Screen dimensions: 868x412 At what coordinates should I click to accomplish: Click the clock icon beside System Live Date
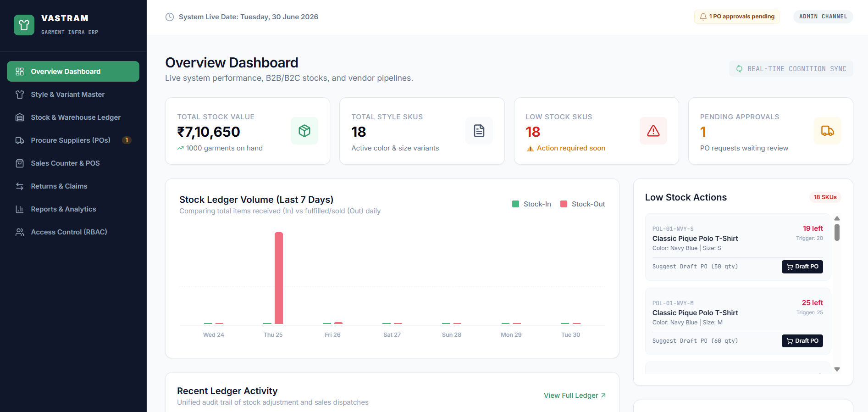[x=170, y=17]
